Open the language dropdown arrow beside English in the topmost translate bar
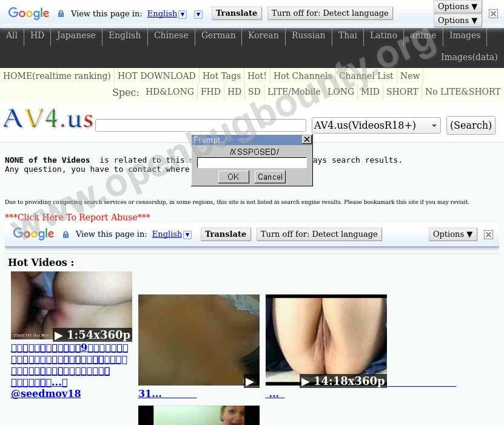Viewport: 504px width, 425px height. tap(183, 14)
